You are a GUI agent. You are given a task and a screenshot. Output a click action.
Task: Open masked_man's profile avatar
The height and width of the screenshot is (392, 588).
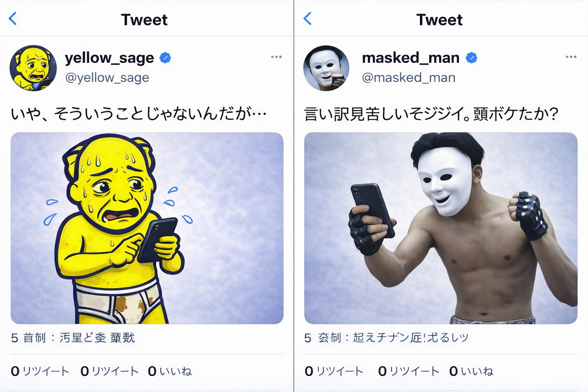[x=327, y=68]
